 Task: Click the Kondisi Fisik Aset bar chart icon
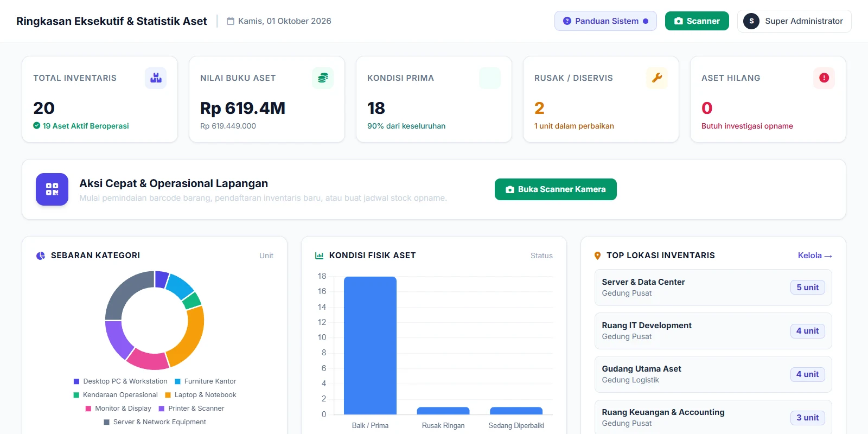pyautogui.click(x=319, y=256)
